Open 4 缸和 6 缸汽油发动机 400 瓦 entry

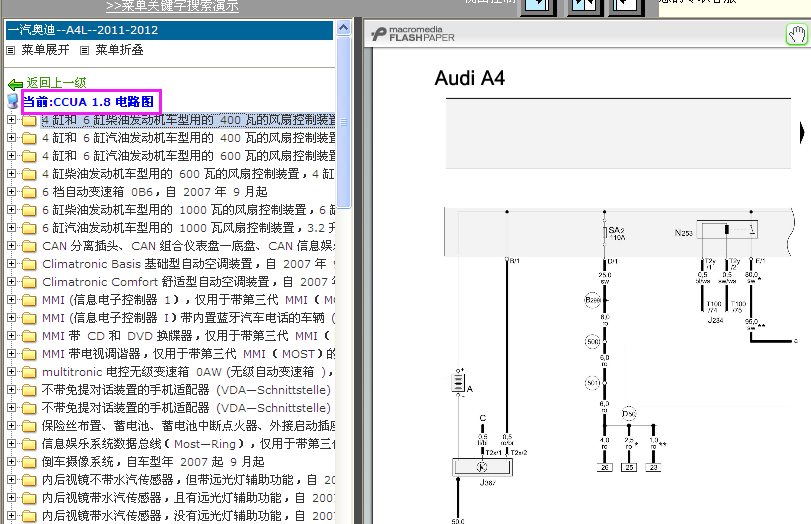[x=188, y=138]
